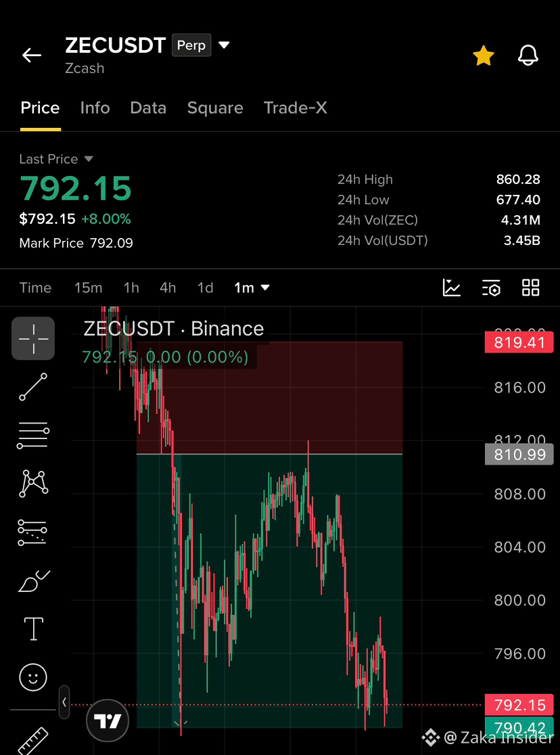Select the horizontal lines Fibonacci tool
This screenshot has height=755, width=560.
33,435
